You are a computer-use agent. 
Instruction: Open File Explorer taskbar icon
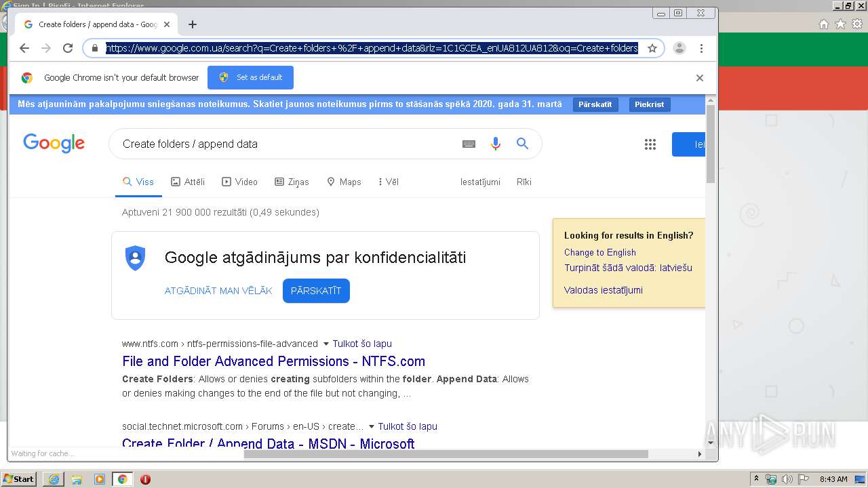click(77, 479)
